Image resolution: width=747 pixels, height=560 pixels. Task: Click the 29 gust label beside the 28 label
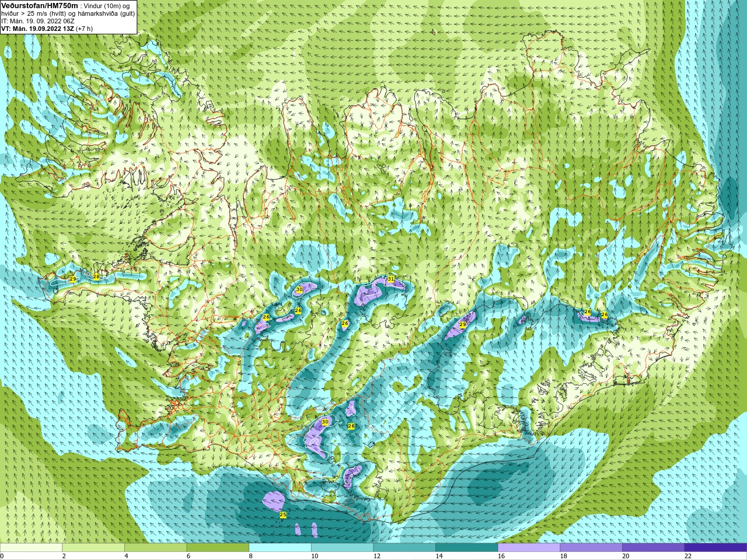pyautogui.click(x=73, y=279)
